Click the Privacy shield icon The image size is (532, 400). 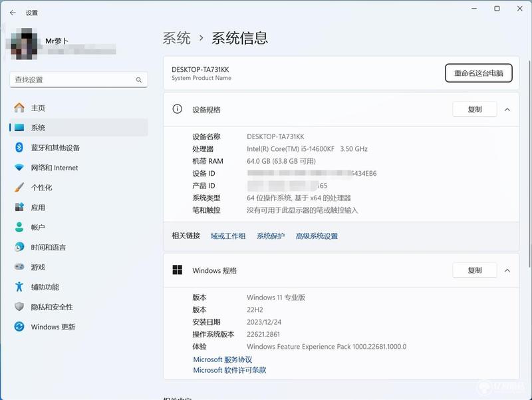19,307
